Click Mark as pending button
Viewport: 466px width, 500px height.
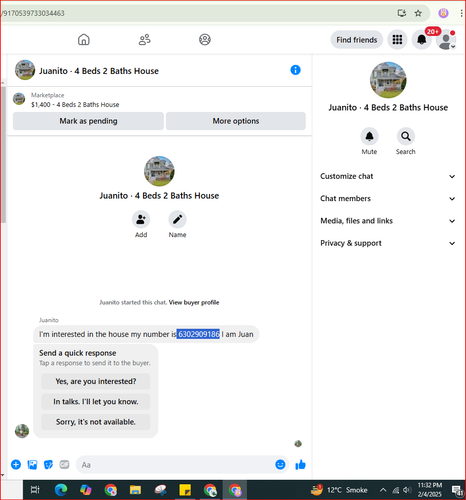88,121
